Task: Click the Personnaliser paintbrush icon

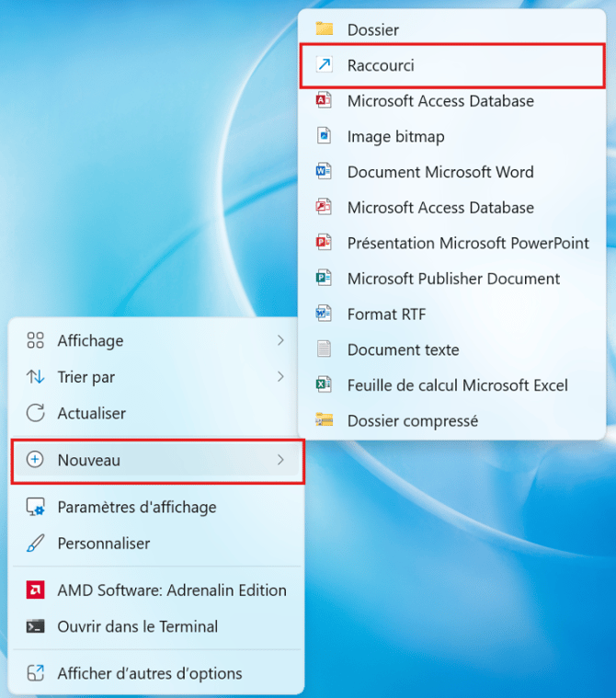Action: tap(36, 544)
